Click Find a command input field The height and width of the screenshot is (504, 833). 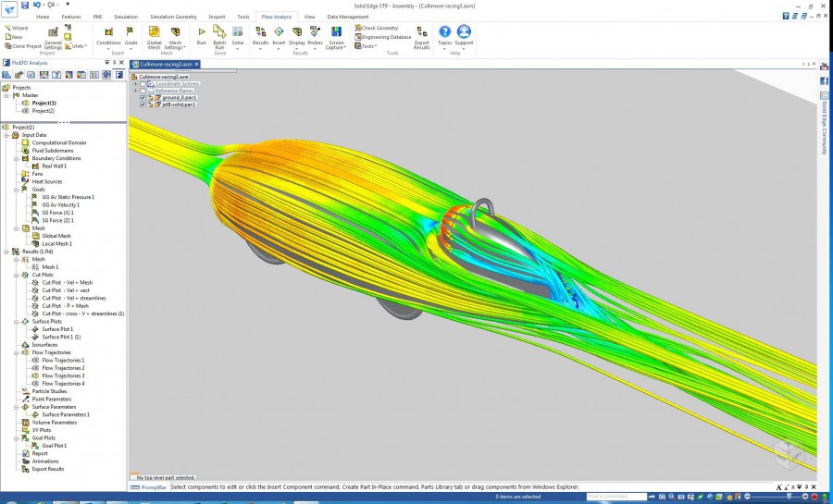pyautogui.click(x=616, y=497)
